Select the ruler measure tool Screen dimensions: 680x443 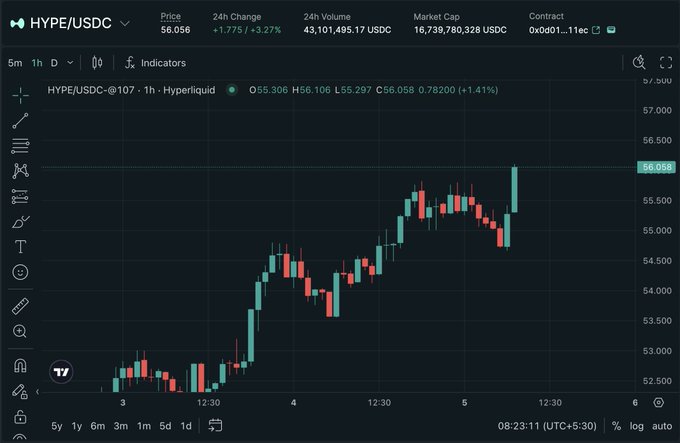(x=20, y=306)
